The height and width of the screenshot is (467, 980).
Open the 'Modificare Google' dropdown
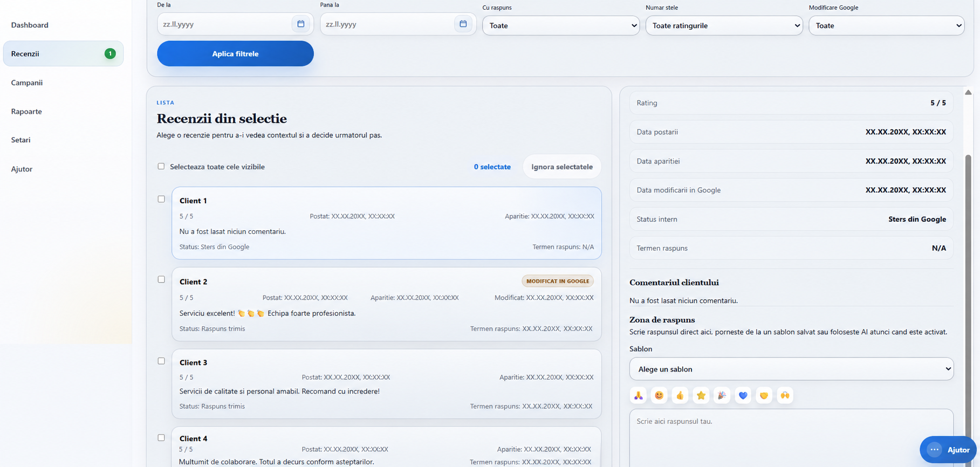coord(887,25)
